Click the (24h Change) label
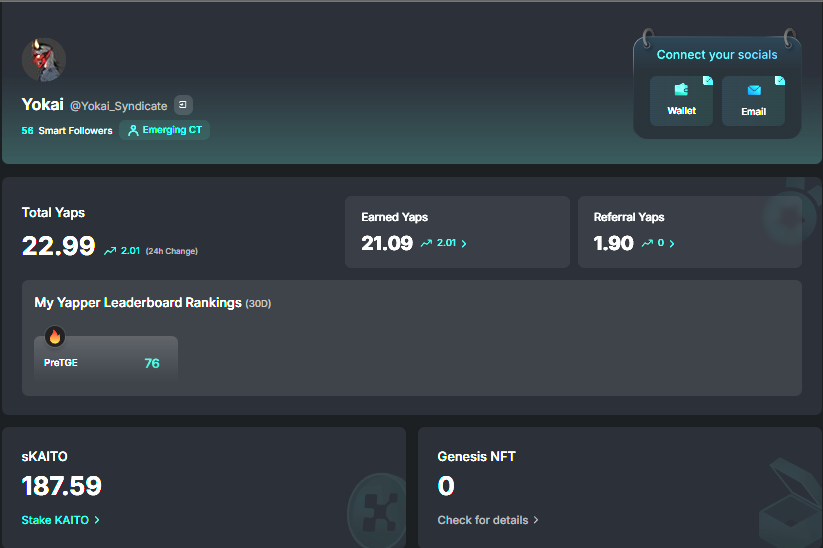Image resolution: width=823 pixels, height=548 pixels. tap(172, 251)
